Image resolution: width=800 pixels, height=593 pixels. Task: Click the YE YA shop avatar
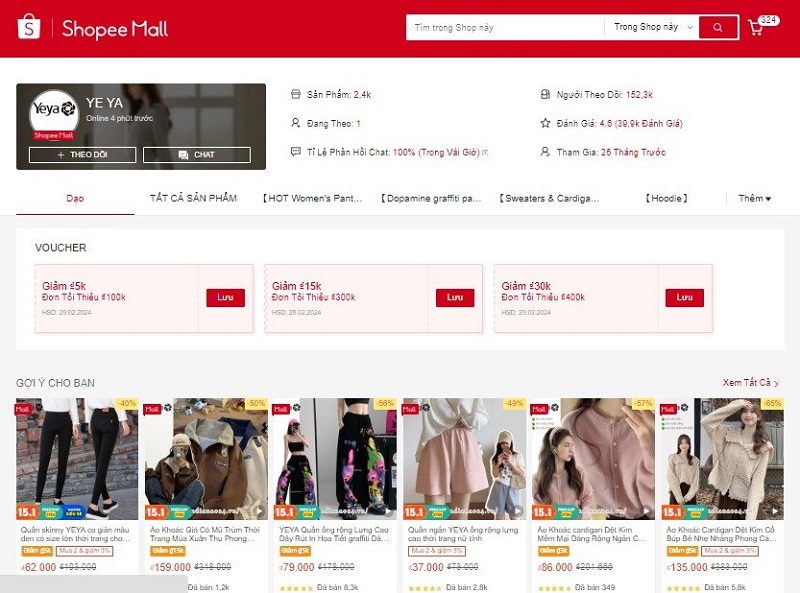pos(53,115)
